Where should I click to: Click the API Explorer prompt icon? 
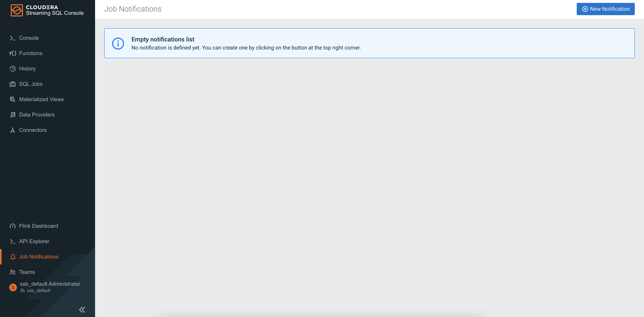point(12,241)
